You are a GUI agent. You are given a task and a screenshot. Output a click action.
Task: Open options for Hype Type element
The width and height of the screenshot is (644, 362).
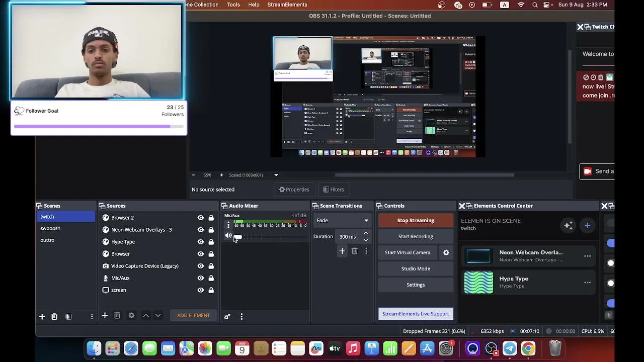[x=587, y=283]
